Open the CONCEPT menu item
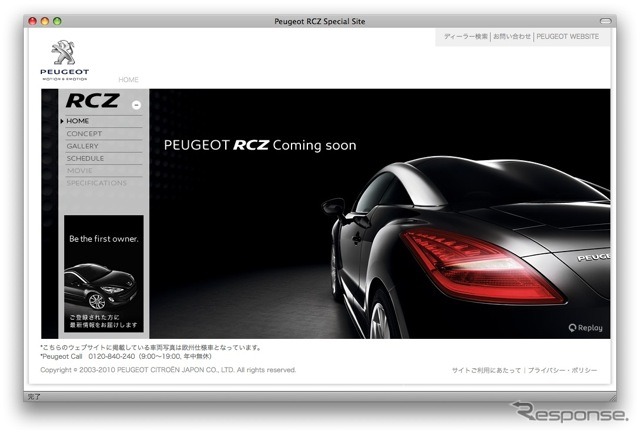 (x=84, y=134)
